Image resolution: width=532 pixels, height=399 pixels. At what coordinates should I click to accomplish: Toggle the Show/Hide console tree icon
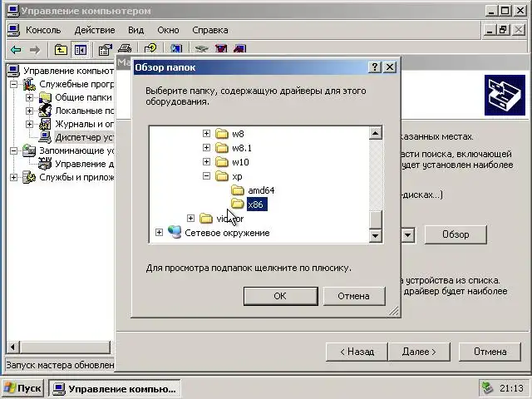[x=81, y=50]
